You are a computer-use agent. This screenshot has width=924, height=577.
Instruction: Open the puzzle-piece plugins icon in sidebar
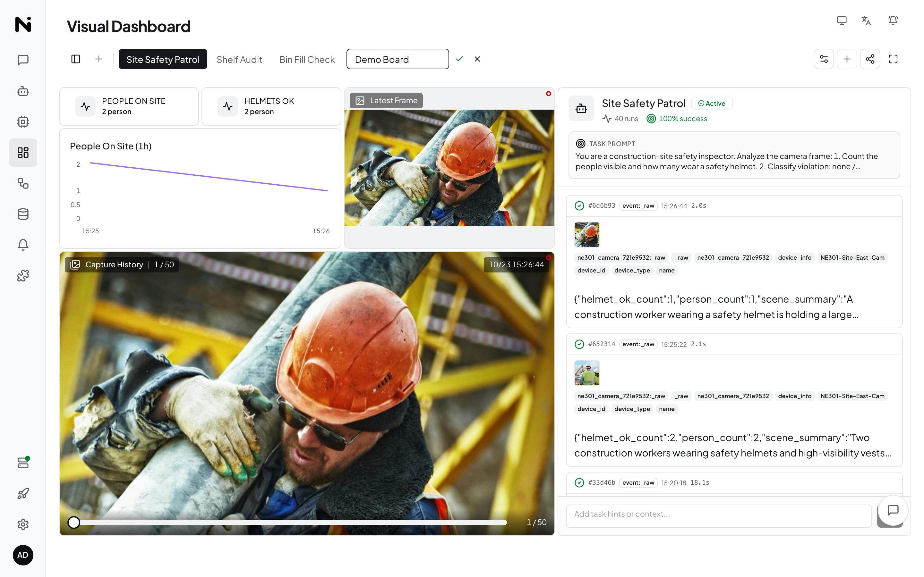pos(23,276)
